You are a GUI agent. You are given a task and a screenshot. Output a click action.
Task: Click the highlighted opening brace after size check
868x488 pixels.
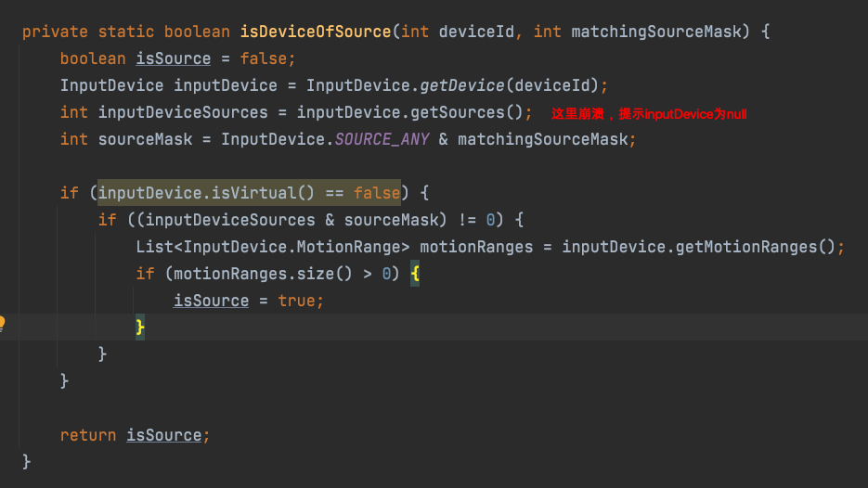(415, 274)
